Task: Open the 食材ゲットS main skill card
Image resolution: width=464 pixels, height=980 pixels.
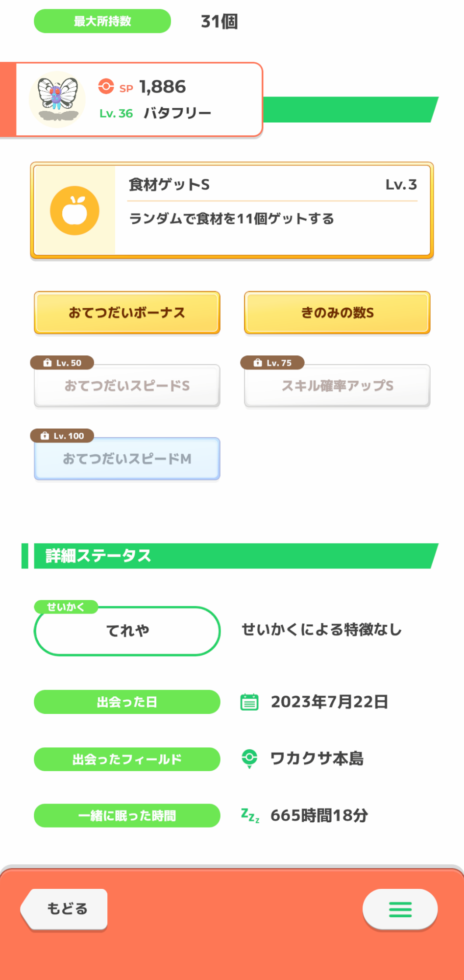Action: coord(232,210)
